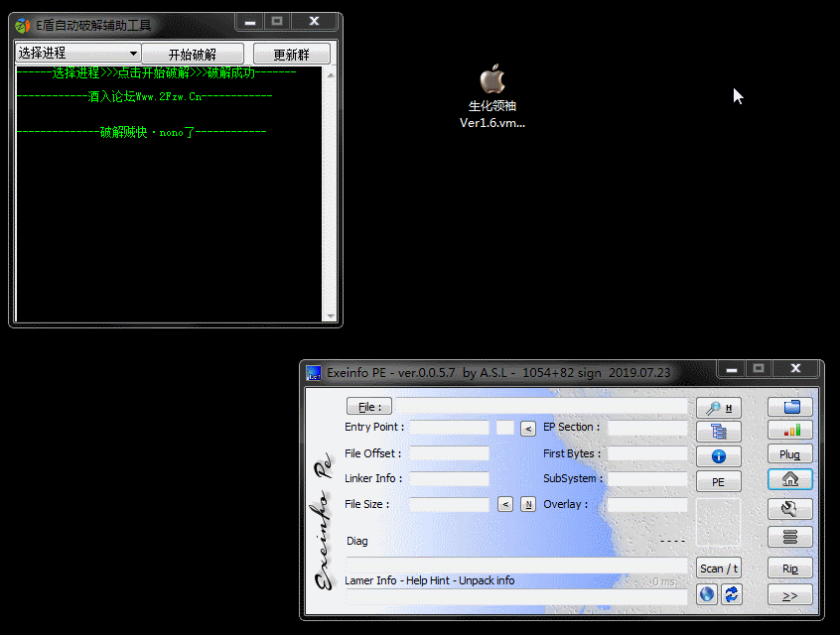The width and height of the screenshot is (840, 635).
Task: Click the highlighted home icon
Action: pos(789,479)
